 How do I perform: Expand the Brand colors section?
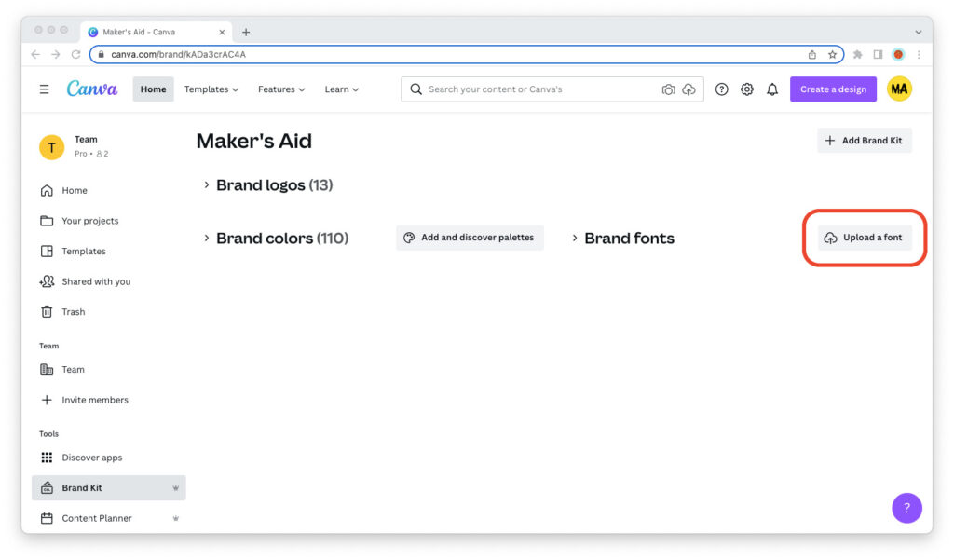[206, 238]
